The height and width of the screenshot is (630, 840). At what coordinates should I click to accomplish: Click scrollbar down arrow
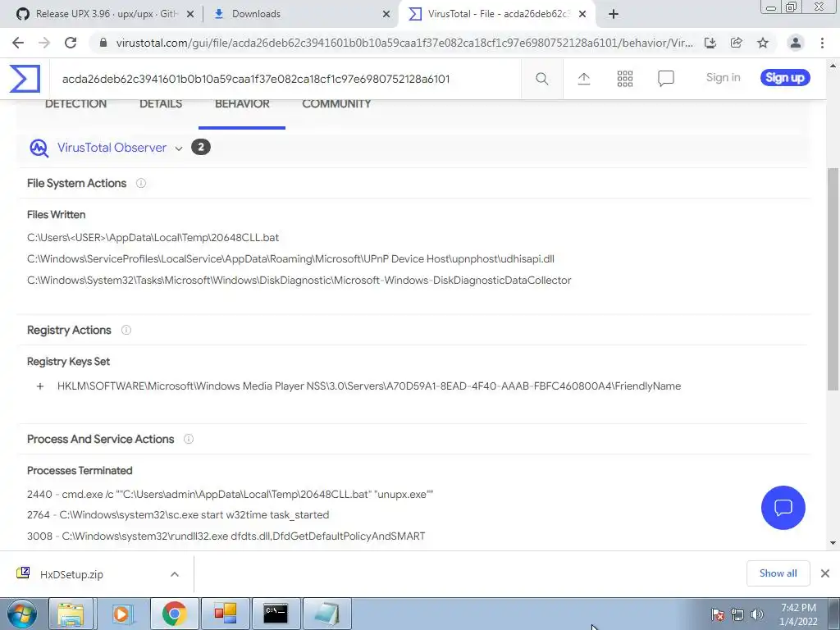point(833,543)
